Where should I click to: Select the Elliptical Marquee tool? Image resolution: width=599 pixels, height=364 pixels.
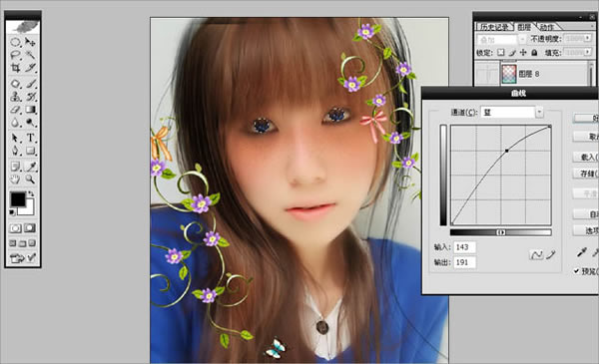pos(15,42)
